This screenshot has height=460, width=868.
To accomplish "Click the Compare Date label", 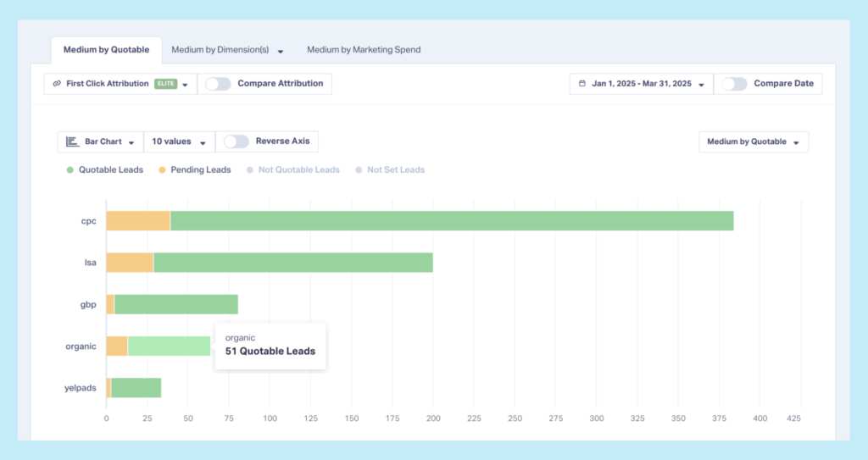I will [x=784, y=84].
